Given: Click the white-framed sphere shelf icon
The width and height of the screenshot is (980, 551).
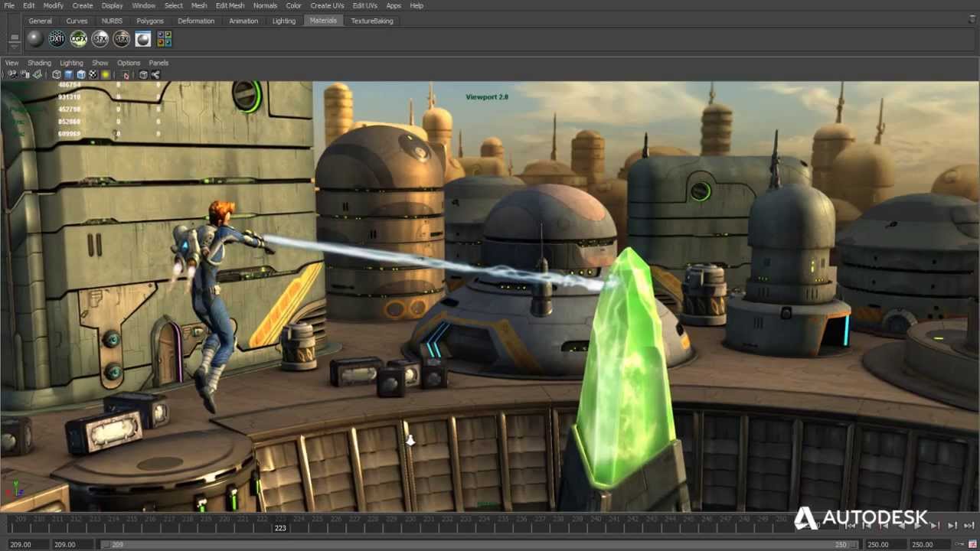Looking at the screenshot, I should click(x=143, y=38).
